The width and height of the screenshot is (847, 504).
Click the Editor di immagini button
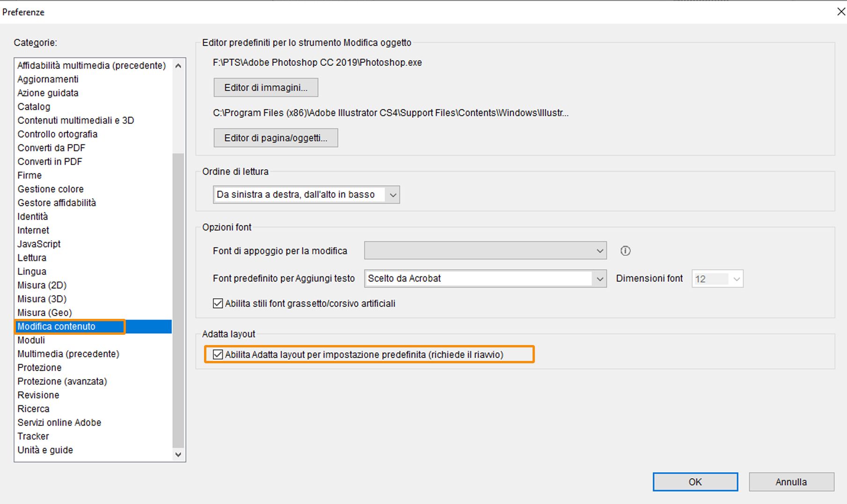click(x=266, y=87)
